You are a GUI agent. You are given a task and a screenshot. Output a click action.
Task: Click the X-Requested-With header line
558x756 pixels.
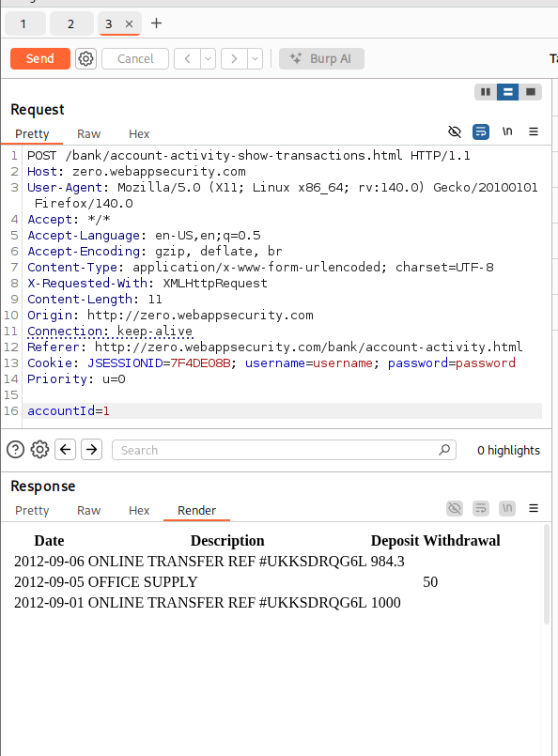(147, 283)
